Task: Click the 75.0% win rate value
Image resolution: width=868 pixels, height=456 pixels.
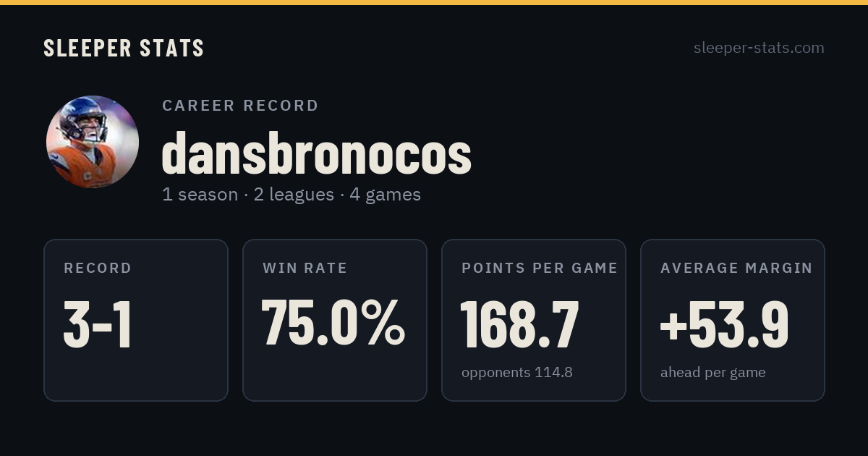Action: pyautogui.click(x=333, y=324)
